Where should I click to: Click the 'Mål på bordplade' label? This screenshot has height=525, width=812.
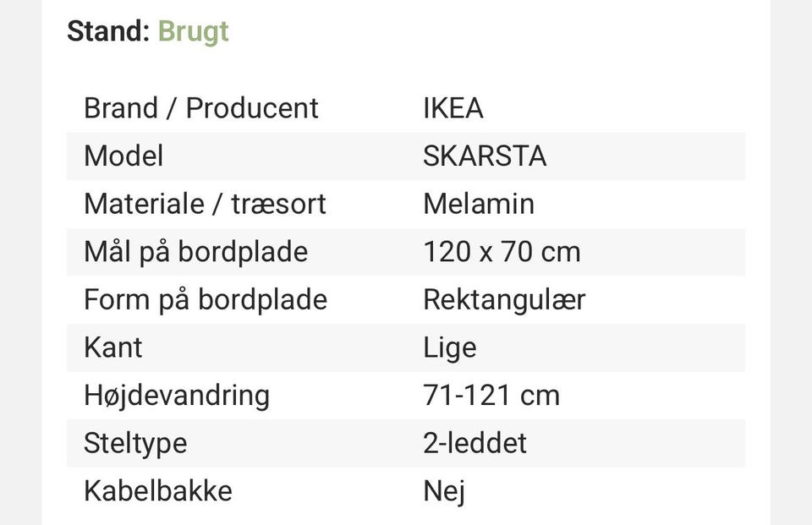click(195, 252)
